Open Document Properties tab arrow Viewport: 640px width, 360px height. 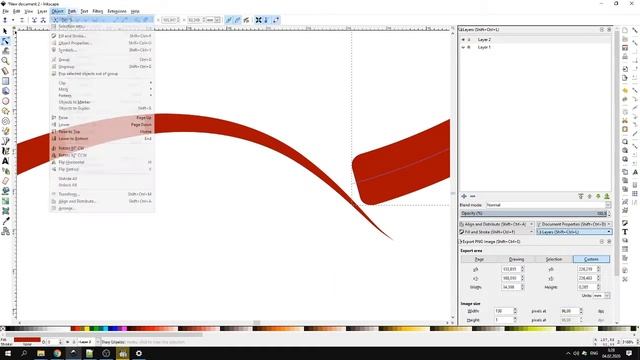click(609, 224)
